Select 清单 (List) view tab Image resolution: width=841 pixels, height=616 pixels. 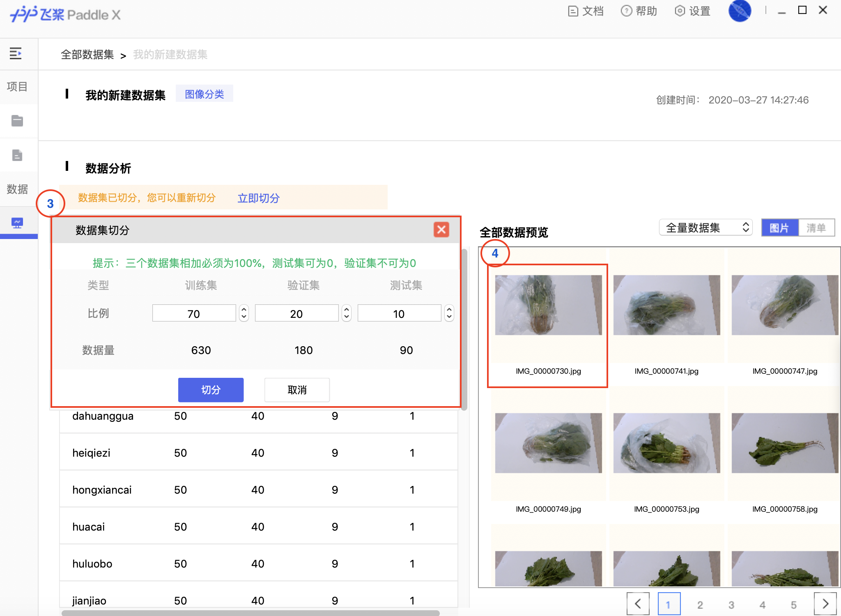tap(812, 228)
